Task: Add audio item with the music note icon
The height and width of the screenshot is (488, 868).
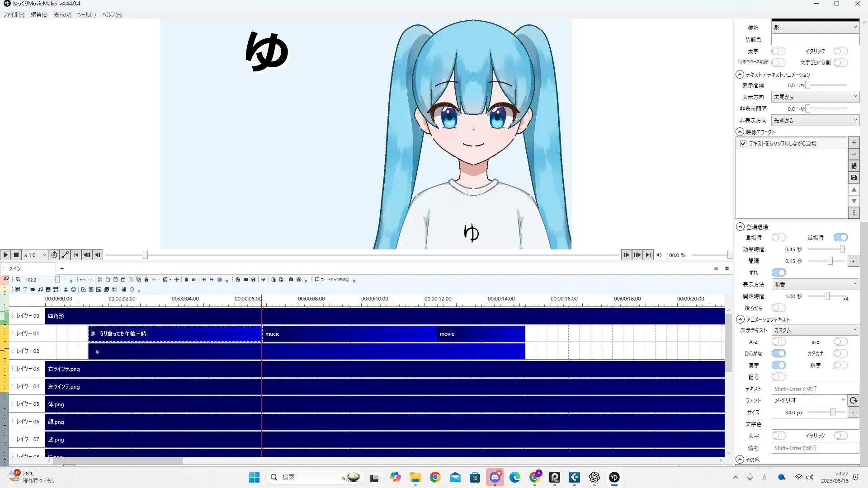Action: tap(40, 290)
